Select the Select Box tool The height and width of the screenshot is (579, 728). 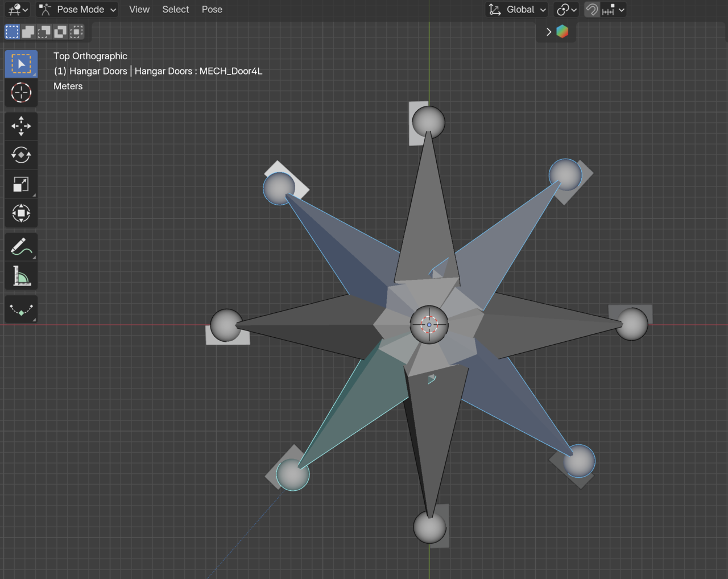21,64
